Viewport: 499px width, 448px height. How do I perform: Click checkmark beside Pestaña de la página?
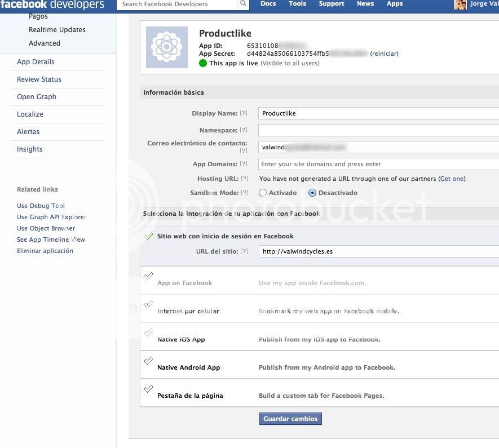[148, 389]
